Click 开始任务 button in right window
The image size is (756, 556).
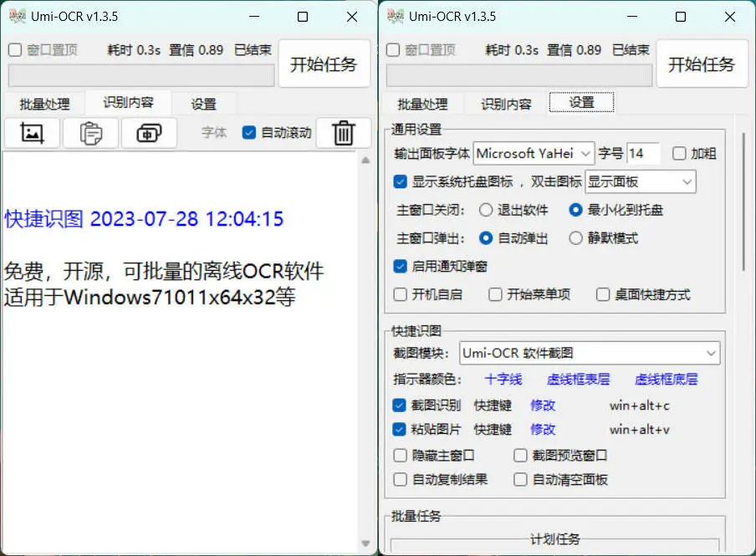pos(702,64)
